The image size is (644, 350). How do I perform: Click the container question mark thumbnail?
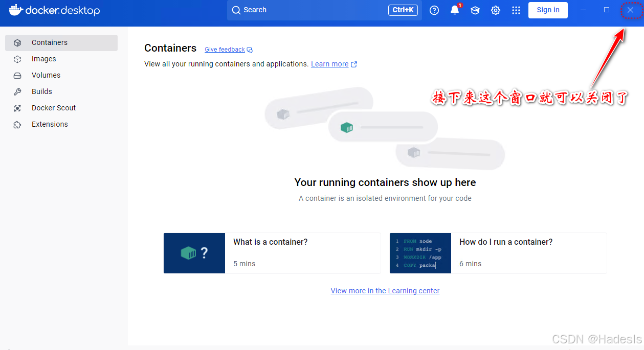(x=194, y=253)
